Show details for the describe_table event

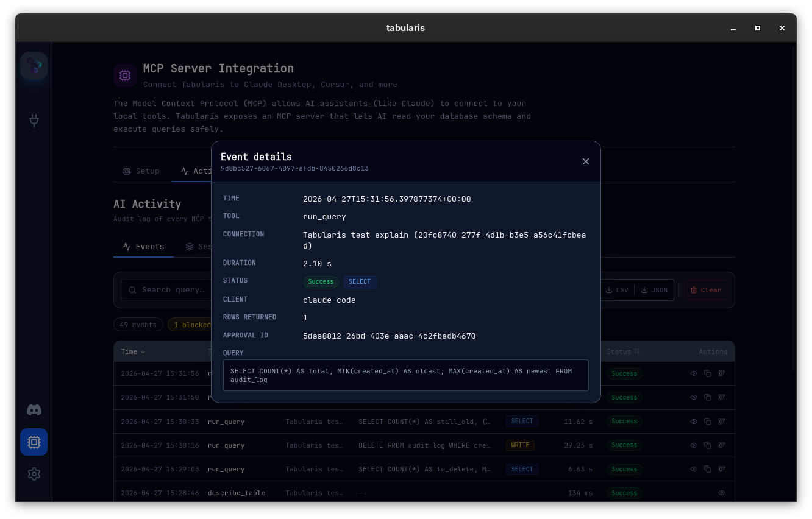tap(722, 493)
